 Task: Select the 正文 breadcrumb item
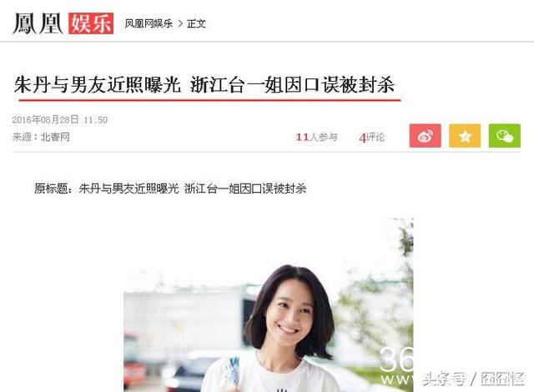[x=197, y=24]
